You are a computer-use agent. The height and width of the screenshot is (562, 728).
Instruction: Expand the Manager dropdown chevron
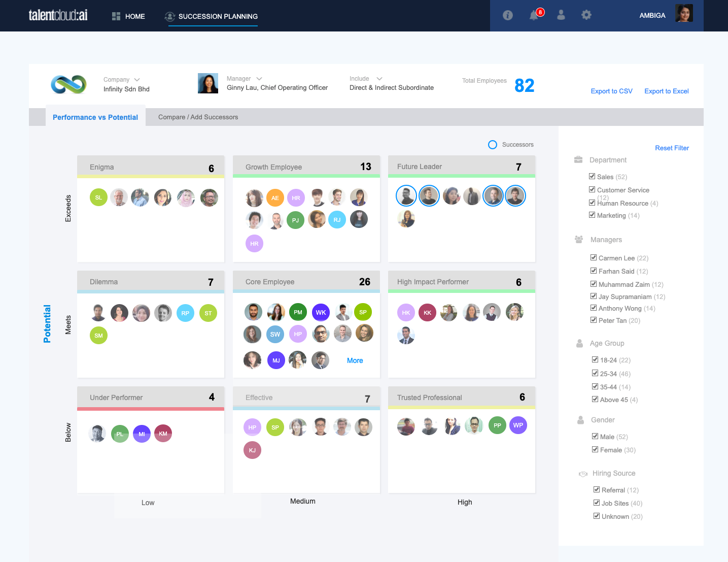259,79
